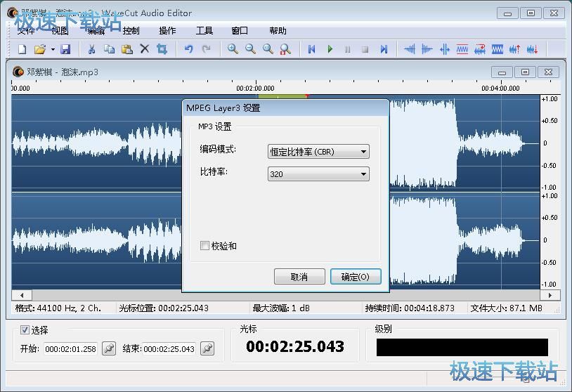Play the audio with green triangle
This screenshot has width=572, height=392.
pos(330,49)
